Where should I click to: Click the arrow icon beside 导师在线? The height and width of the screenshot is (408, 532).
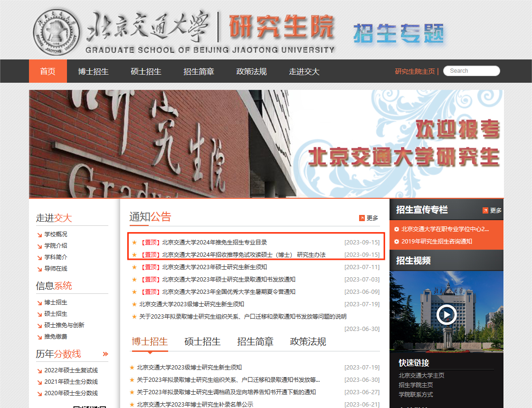40,269
